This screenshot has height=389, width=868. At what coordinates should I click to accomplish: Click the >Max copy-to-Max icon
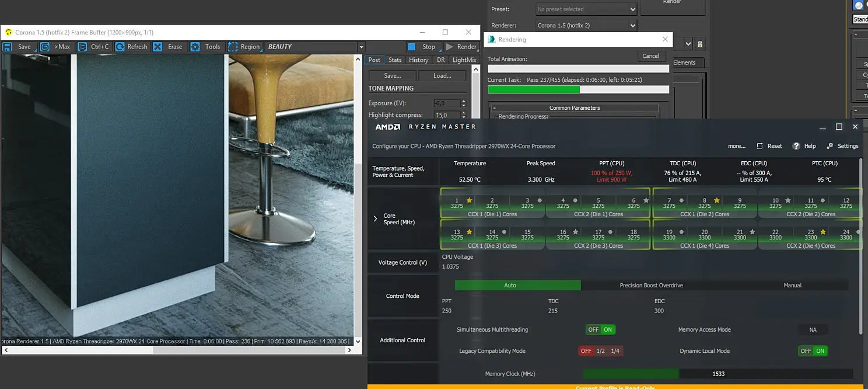45,47
